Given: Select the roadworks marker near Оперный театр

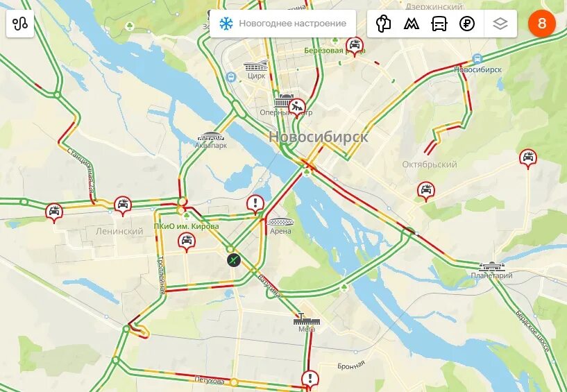Looking at the screenshot, I should tap(297, 108).
